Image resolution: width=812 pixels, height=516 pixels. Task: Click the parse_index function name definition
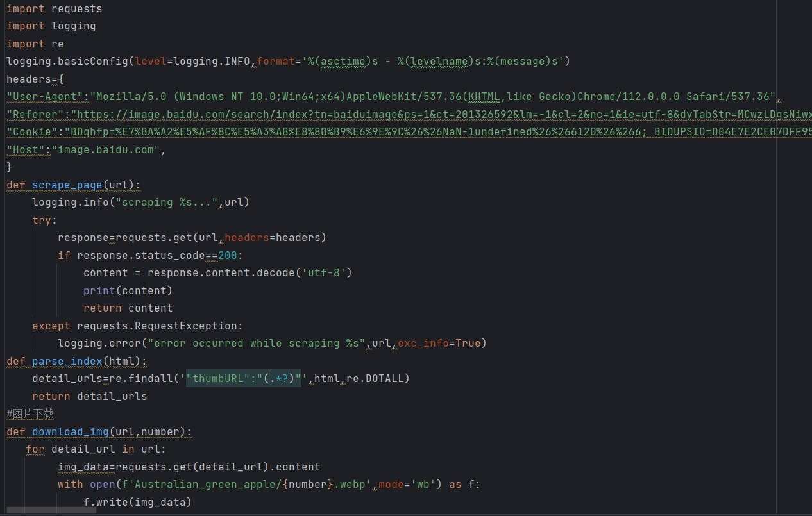(x=67, y=361)
